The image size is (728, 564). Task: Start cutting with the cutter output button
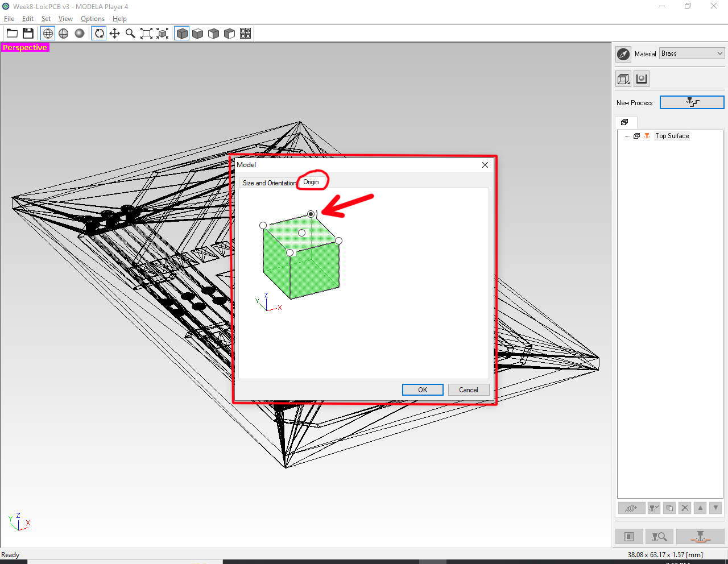point(700,537)
